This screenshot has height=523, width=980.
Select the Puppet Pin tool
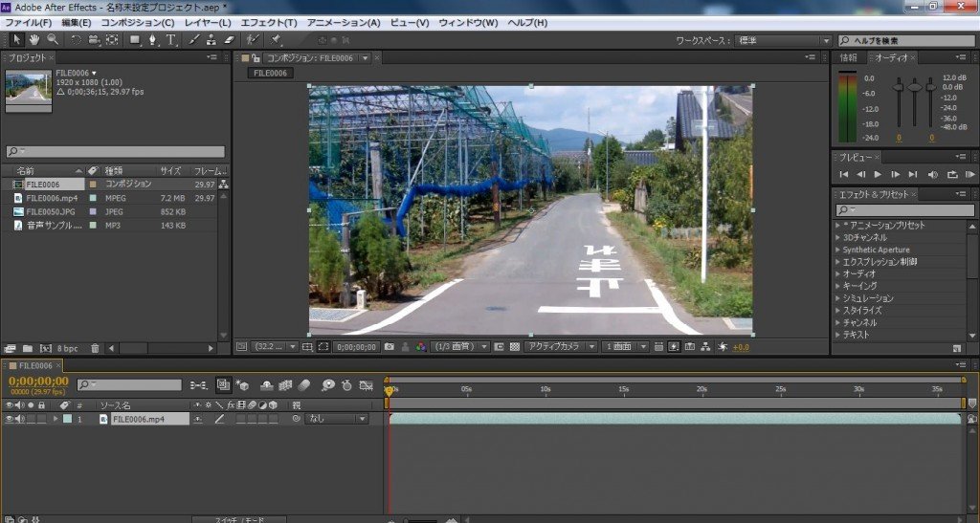click(x=275, y=39)
